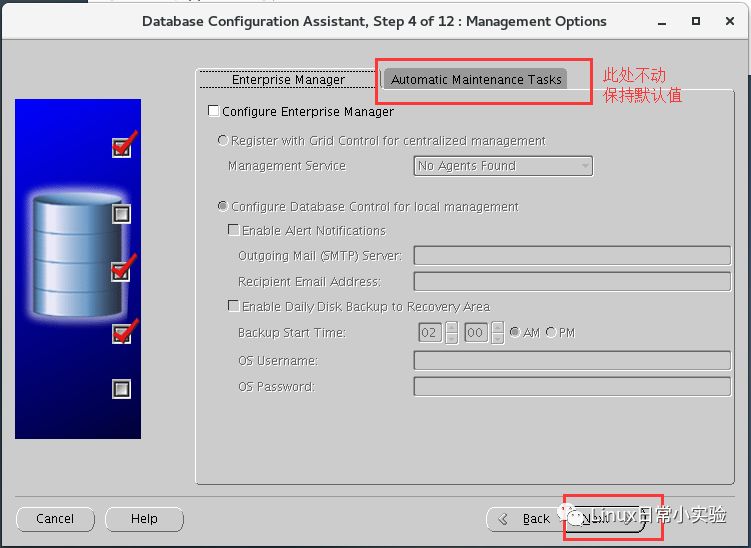
Task: Click the OS Password field
Action: pos(572,386)
